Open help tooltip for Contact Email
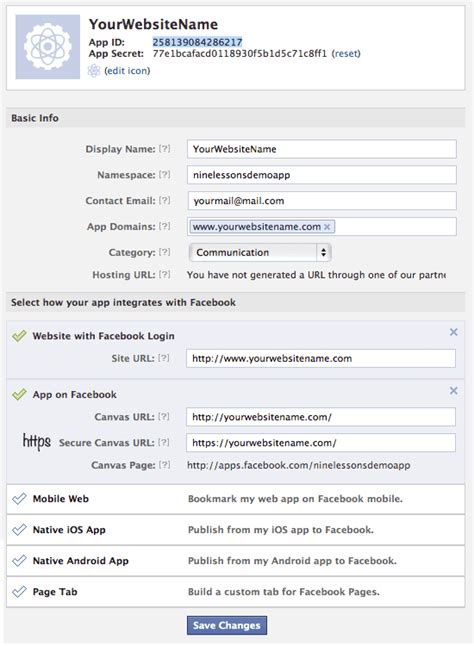 (x=164, y=201)
